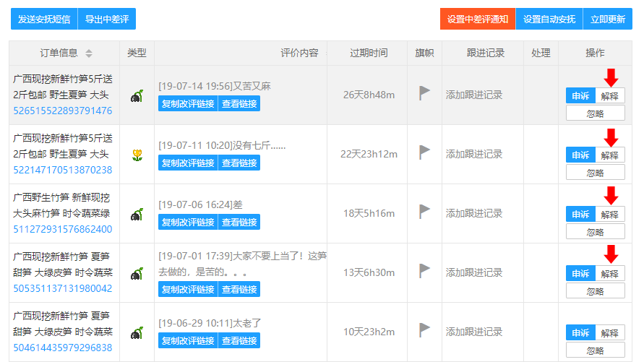Click the negative review type icon for order 505351137131980042
644x362 pixels.
pos(137,273)
